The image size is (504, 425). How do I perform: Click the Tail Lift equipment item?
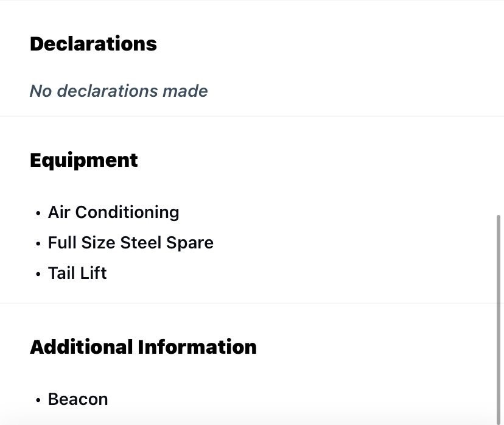coord(77,273)
